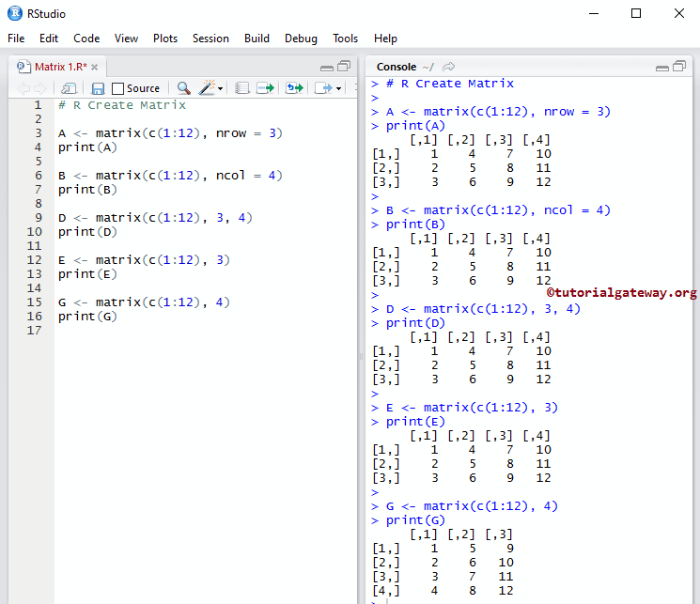Screen dimensions: 700x604
Task: Click editor line with A <- matrix nrow = 3
Action: [x=170, y=133]
